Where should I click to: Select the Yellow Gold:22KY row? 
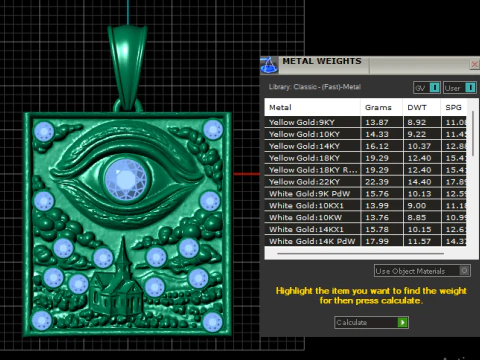click(x=366, y=182)
